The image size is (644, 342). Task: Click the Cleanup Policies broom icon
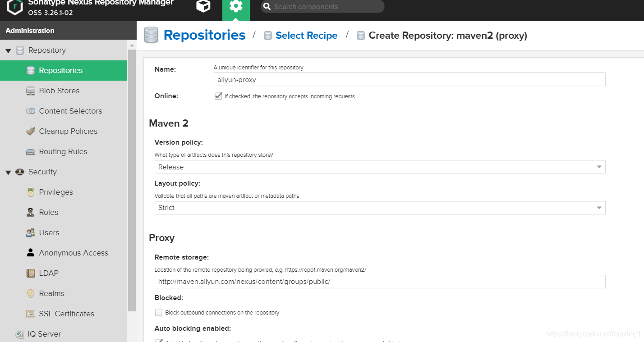click(x=31, y=132)
